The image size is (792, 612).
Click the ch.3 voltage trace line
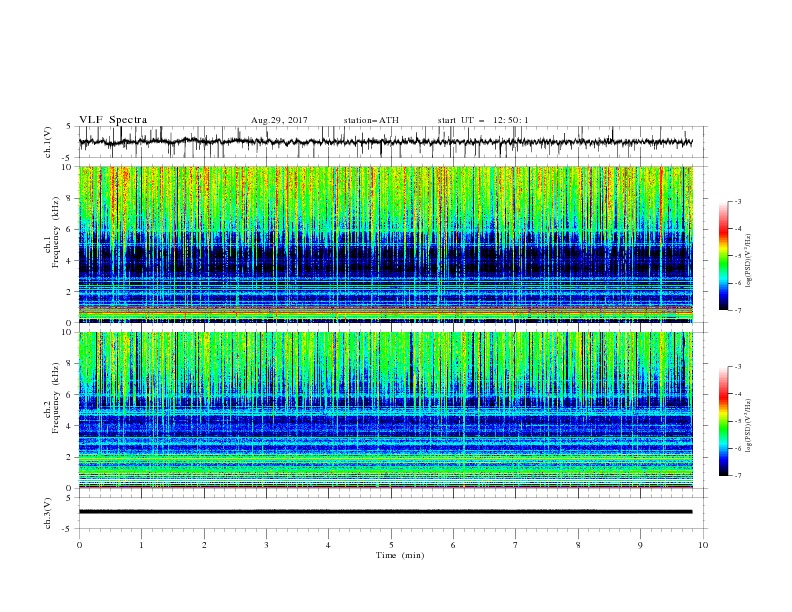385,512
